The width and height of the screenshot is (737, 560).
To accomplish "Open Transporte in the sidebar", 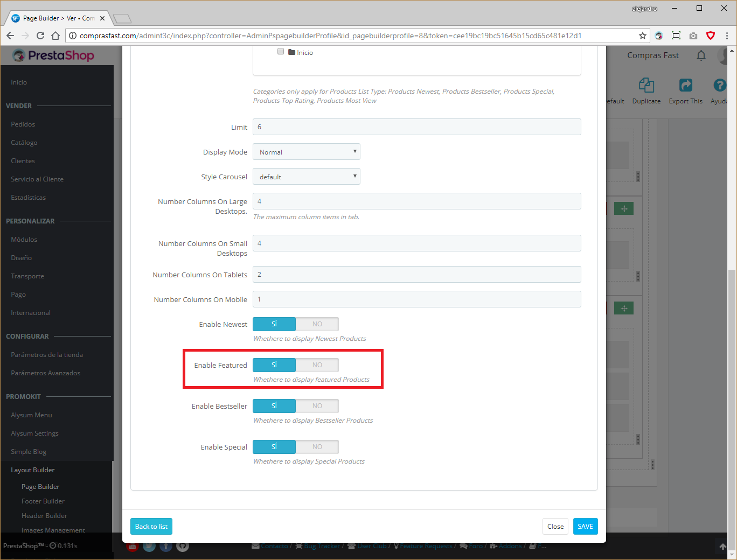I will (x=27, y=276).
